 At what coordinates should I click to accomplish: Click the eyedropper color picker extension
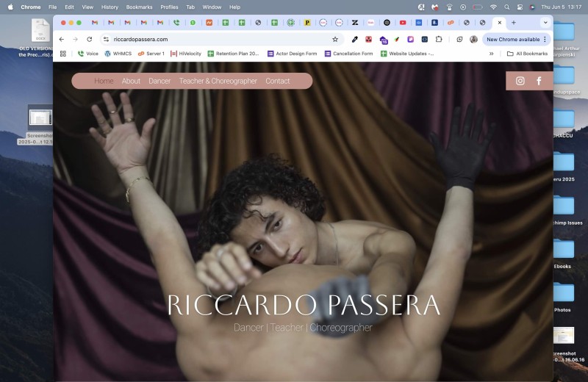[x=355, y=39]
